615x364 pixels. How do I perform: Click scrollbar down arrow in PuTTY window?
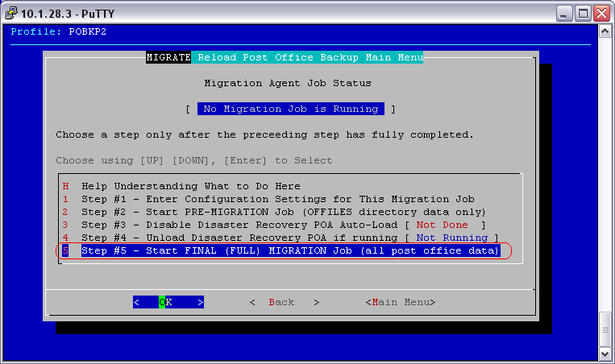click(x=605, y=354)
